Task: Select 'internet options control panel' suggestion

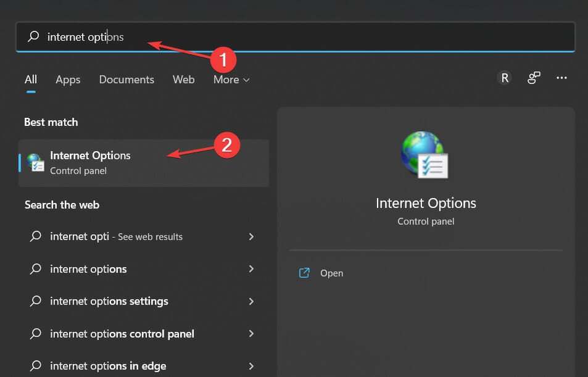Action: point(144,333)
